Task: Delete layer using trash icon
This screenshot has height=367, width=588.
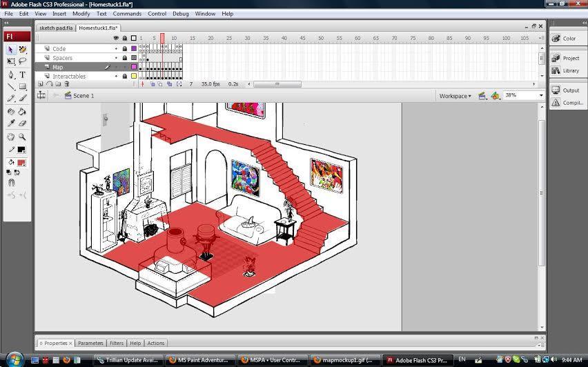Action: (67, 84)
